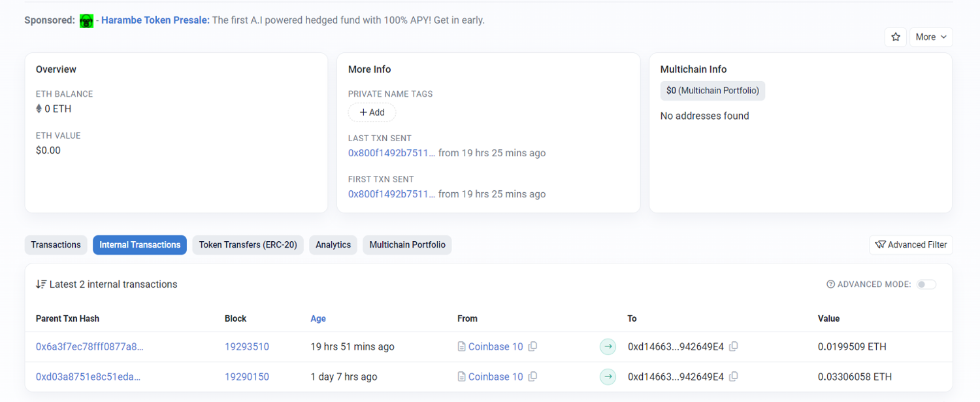The width and height of the screenshot is (980, 402).
Task: Open the Harambe Token Presale link
Action: pos(155,20)
